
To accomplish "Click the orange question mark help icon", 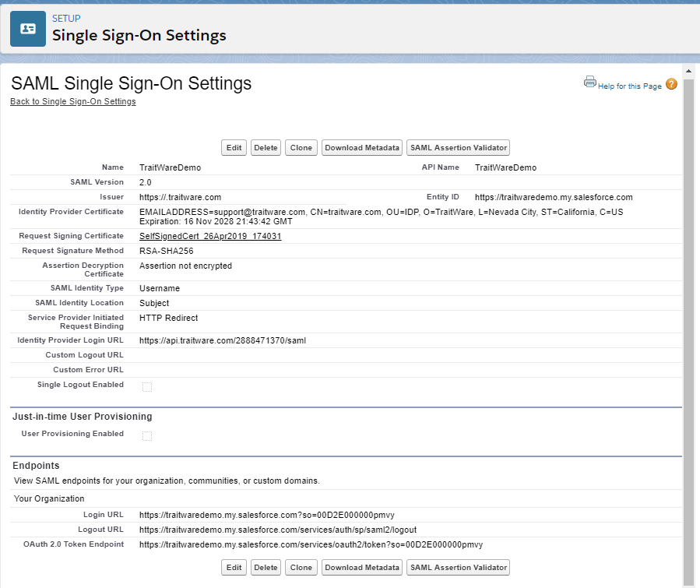I will click(671, 84).
